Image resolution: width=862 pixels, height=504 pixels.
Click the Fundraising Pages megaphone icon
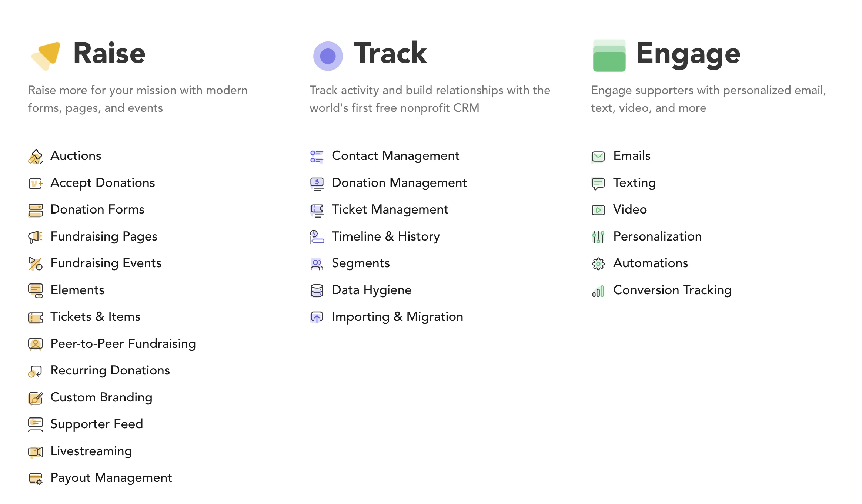35,237
